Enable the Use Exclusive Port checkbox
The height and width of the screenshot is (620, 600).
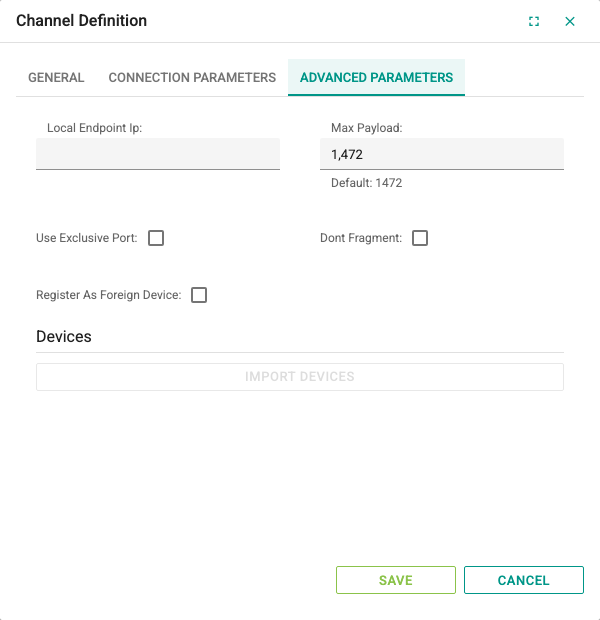[x=156, y=238]
